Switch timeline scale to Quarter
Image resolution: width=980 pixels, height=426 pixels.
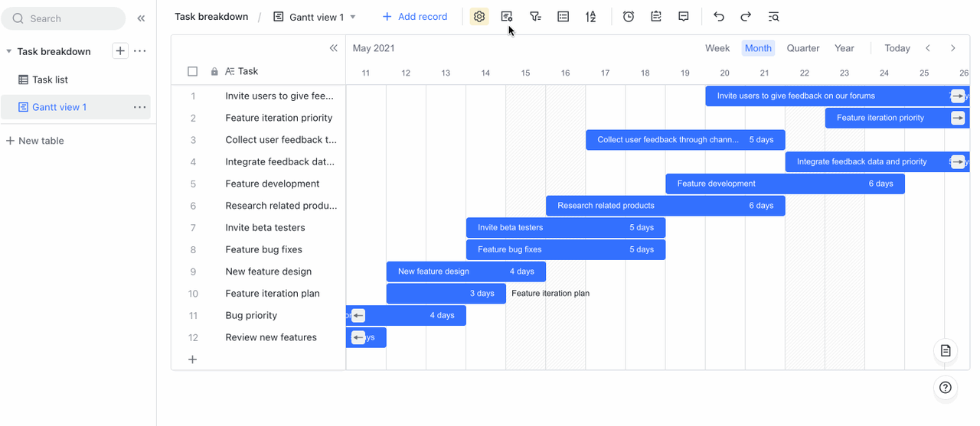(803, 48)
